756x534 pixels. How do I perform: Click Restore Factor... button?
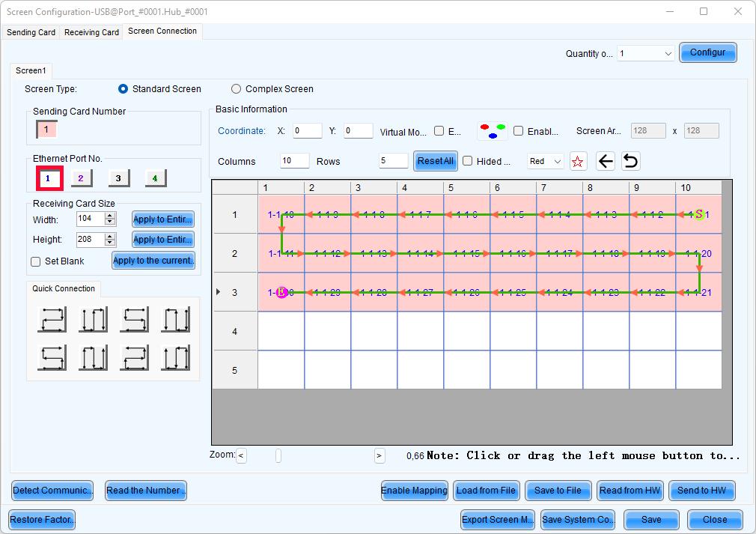pos(42,520)
